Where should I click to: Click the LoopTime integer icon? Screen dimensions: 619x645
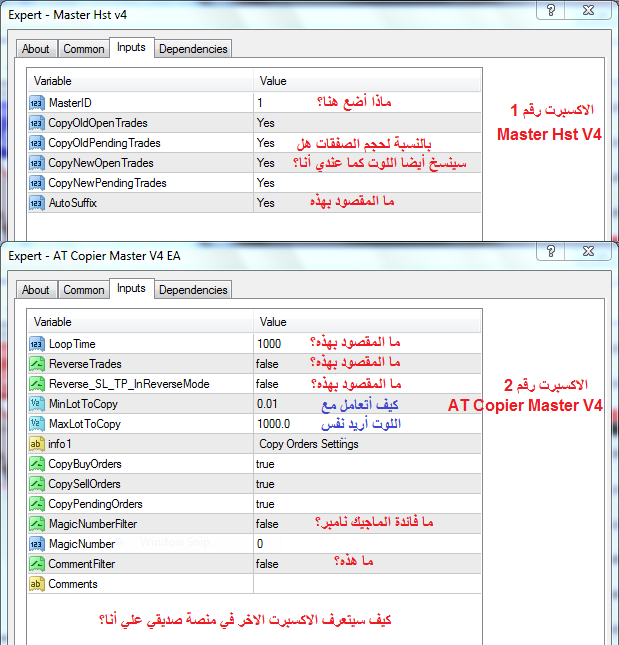pos(37,344)
